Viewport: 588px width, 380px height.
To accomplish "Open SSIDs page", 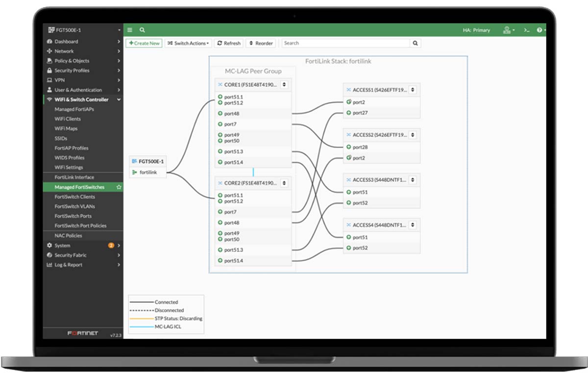I will tap(61, 138).
